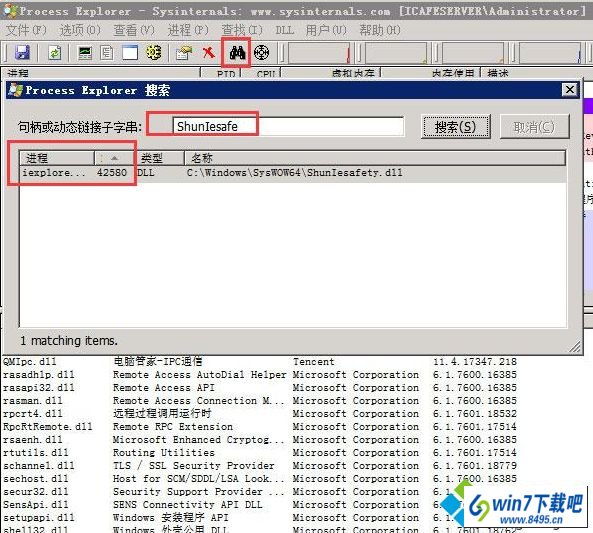This screenshot has height=533, width=593.
Task: Click the gear view DLLs icon
Action: (x=154, y=53)
